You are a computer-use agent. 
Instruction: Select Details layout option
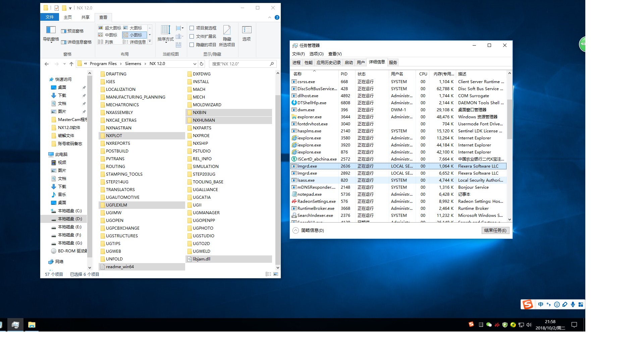click(134, 42)
